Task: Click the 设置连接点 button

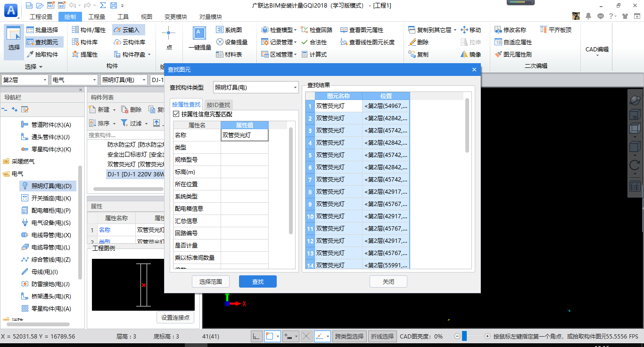Action: [x=175, y=317]
